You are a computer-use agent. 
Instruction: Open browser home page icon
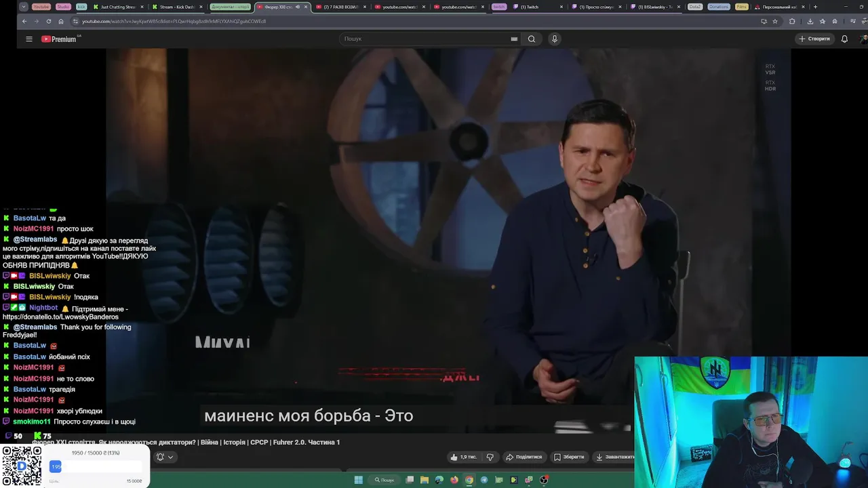pos(61,21)
